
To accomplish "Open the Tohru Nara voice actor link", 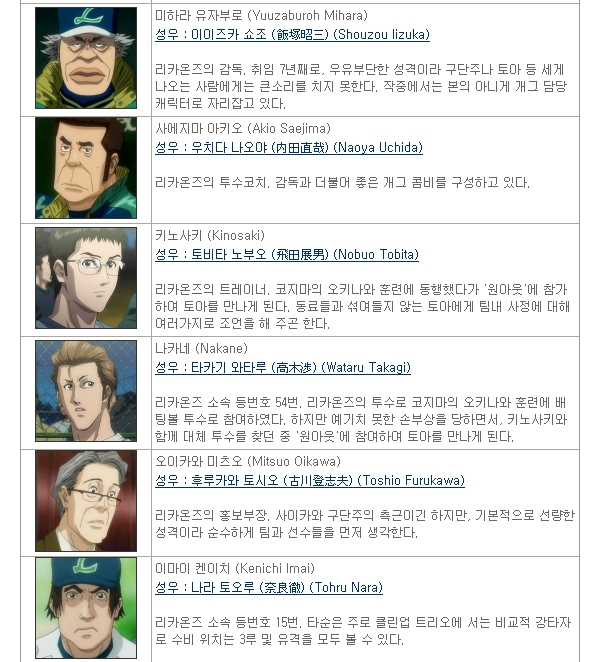I will tap(269, 587).
